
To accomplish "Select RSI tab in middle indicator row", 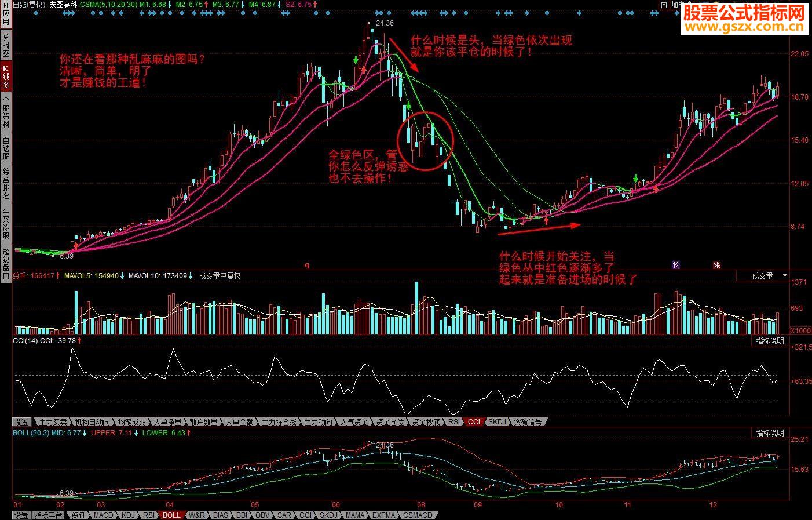I will (x=454, y=422).
